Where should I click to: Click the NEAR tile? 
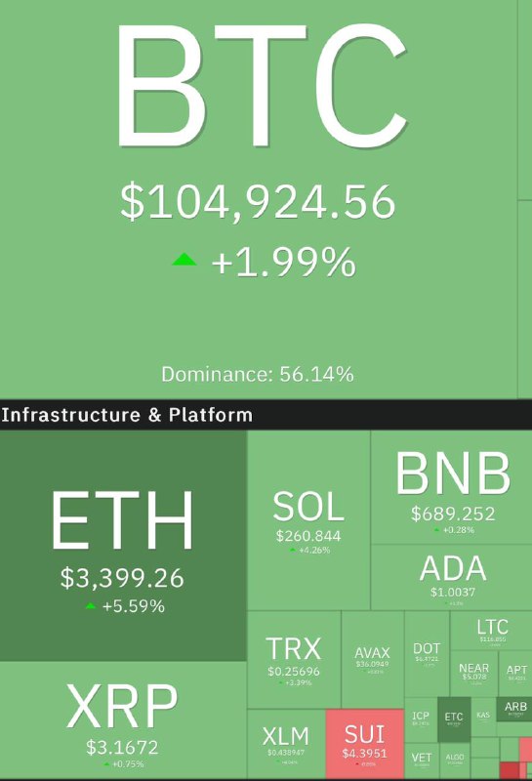click(x=473, y=674)
